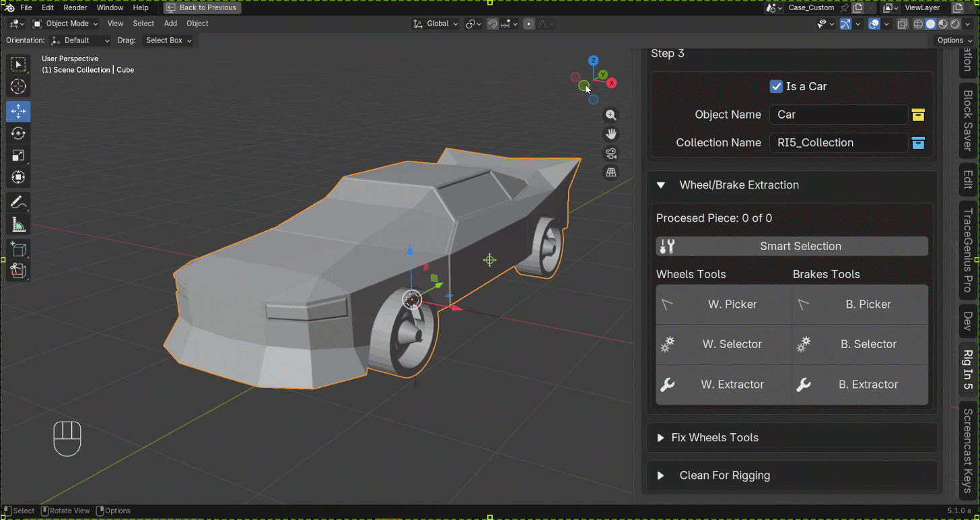Toggle proportional editing button

pyautogui.click(x=529, y=24)
